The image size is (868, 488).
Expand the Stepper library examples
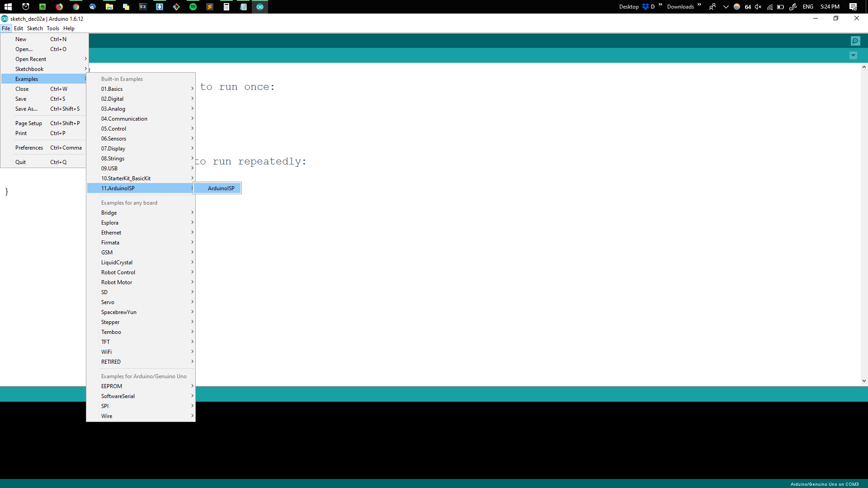click(x=141, y=322)
